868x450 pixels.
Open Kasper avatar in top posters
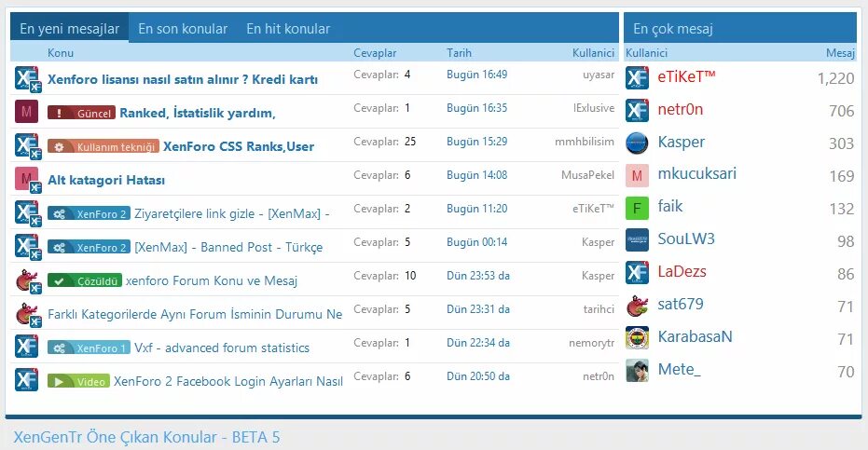pos(637,143)
